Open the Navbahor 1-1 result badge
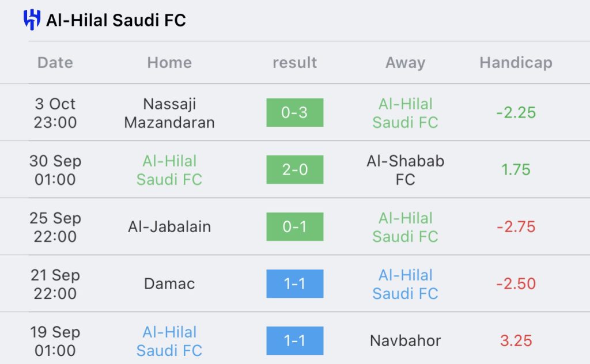590x364 pixels. [x=294, y=341]
